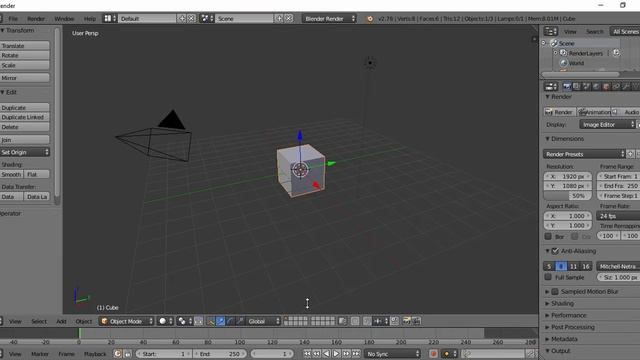Image resolution: width=640 pixels, height=360 pixels.
Task: Play the animation forward
Action: (x=336, y=354)
